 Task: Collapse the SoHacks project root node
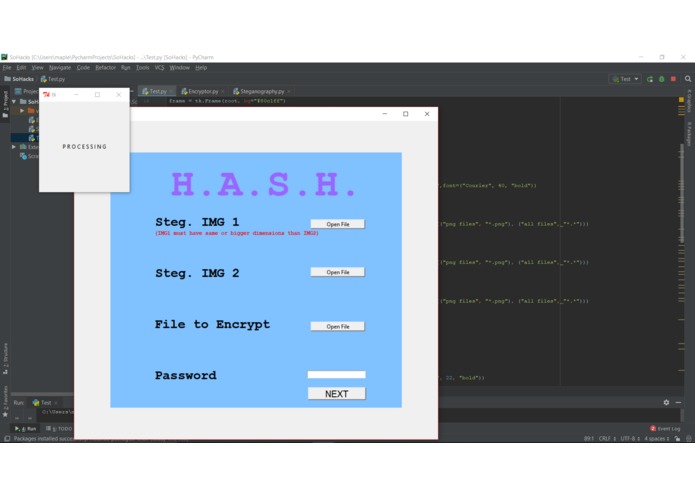point(14,101)
